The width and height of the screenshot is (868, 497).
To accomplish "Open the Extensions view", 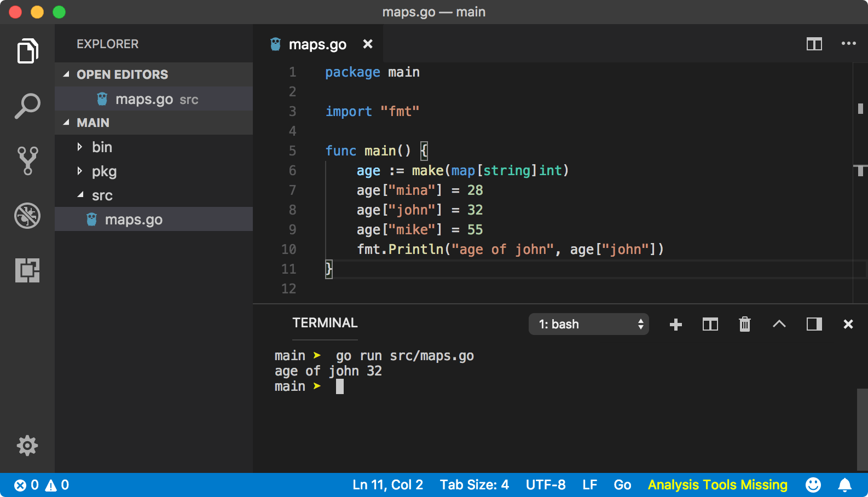I will [x=27, y=270].
